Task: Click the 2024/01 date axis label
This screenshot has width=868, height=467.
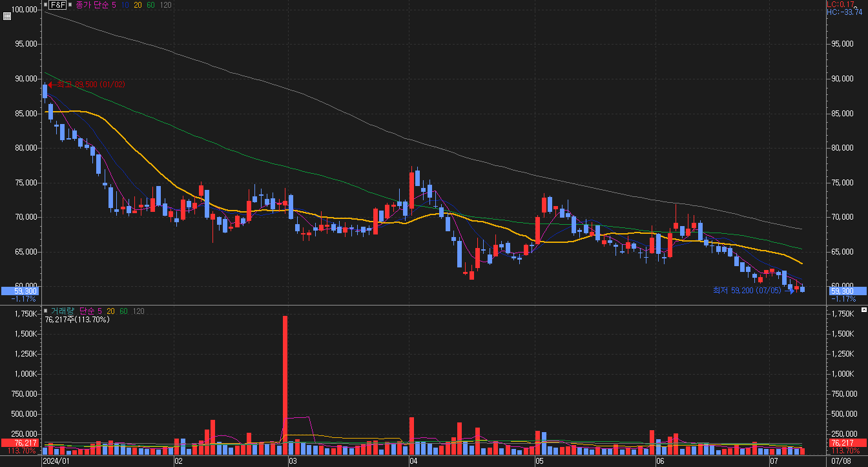Action: pos(56,462)
